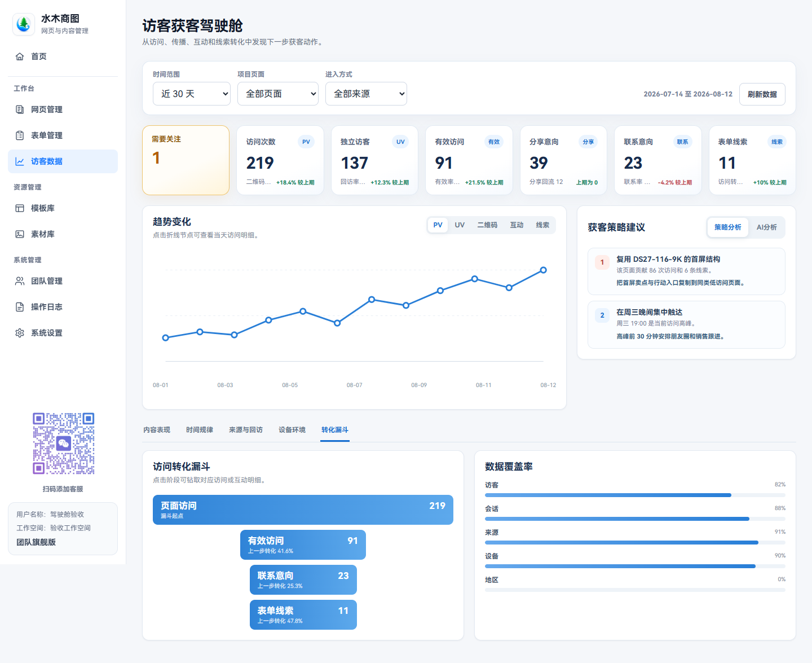This screenshot has width=812, height=663.
Task: Click the 操作日志 document icon
Action: (20, 307)
